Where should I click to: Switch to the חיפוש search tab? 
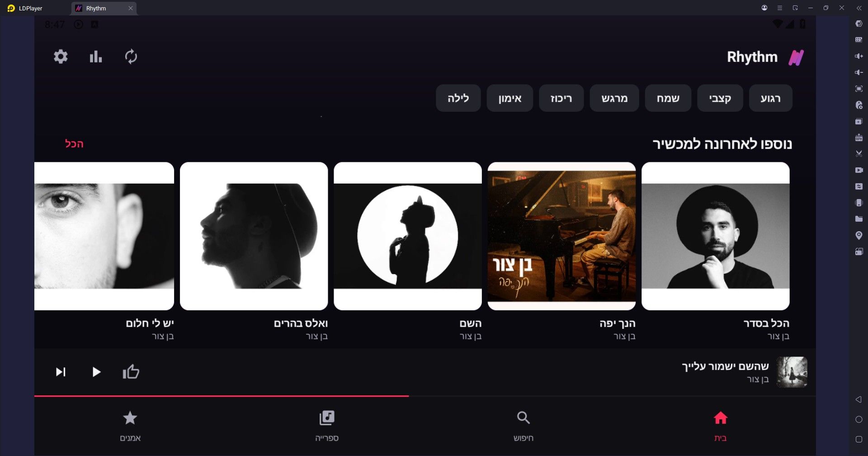point(524,426)
